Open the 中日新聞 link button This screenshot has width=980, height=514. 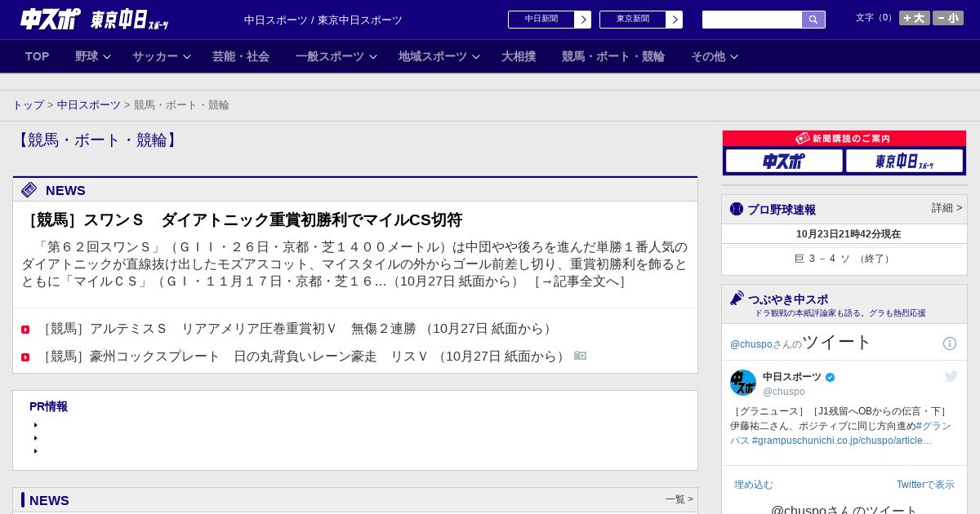541,20
